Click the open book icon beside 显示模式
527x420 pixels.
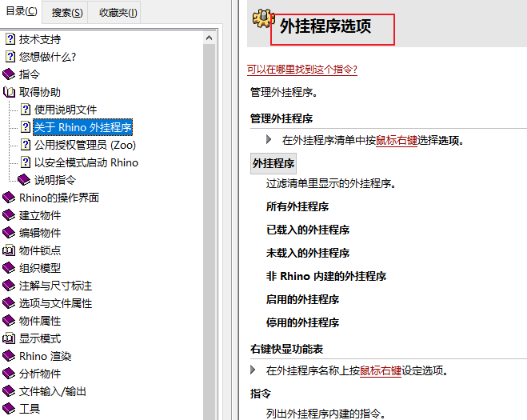pyautogui.click(x=9, y=338)
